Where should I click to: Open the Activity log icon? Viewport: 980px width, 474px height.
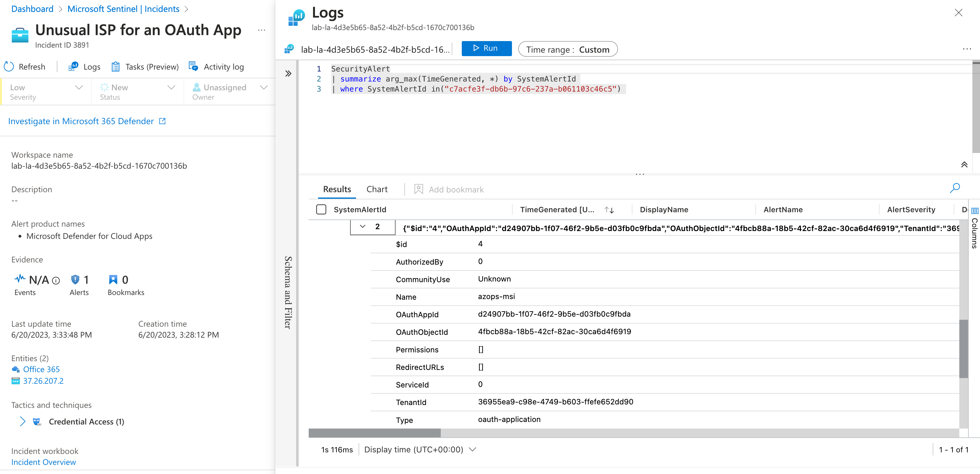click(193, 66)
